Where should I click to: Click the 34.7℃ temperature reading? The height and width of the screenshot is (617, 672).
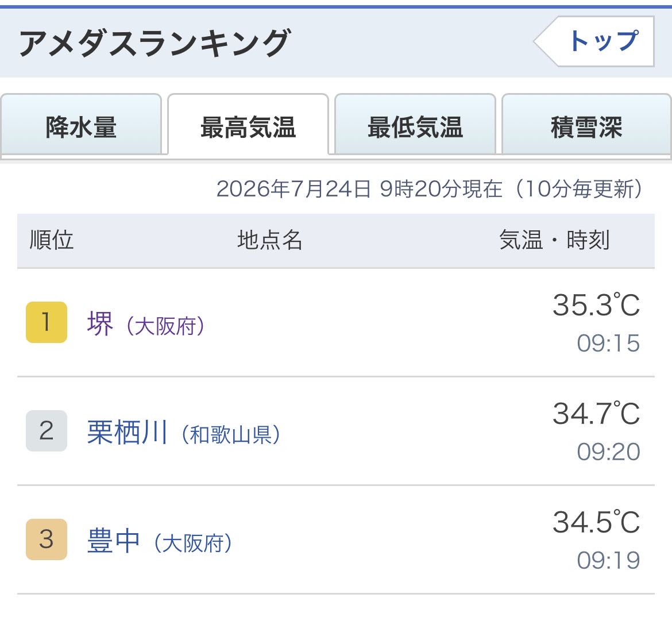[x=596, y=414]
